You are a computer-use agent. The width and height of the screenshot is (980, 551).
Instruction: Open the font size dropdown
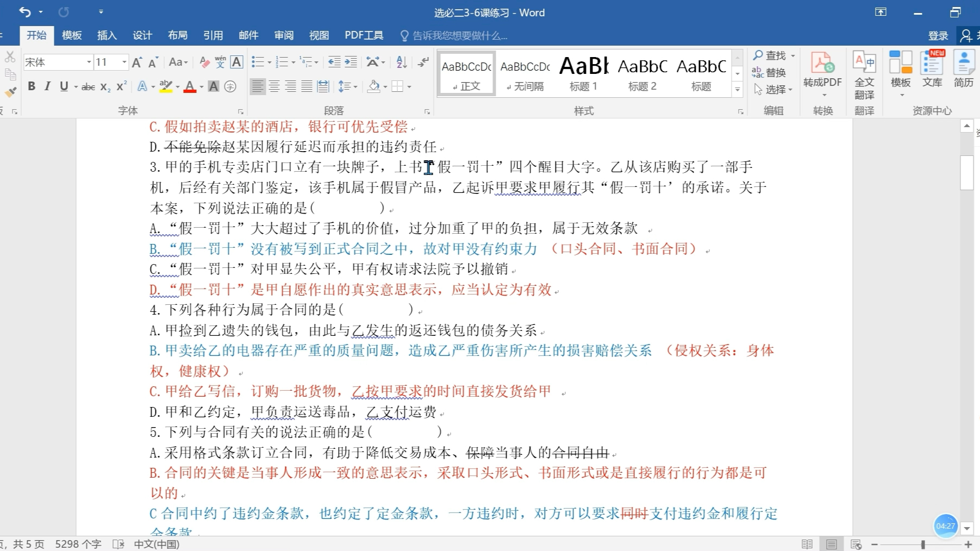tap(124, 62)
